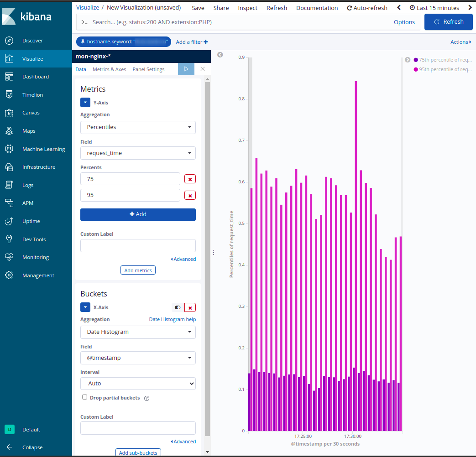This screenshot has width=476, height=457.
Task: Open the Interval Auto dropdown
Action: (x=138, y=384)
